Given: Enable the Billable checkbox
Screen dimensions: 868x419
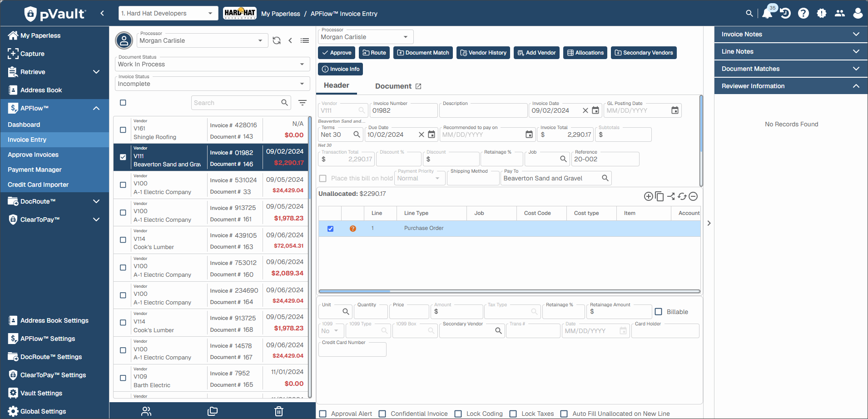Looking at the screenshot, I should (x=659, y=312).
